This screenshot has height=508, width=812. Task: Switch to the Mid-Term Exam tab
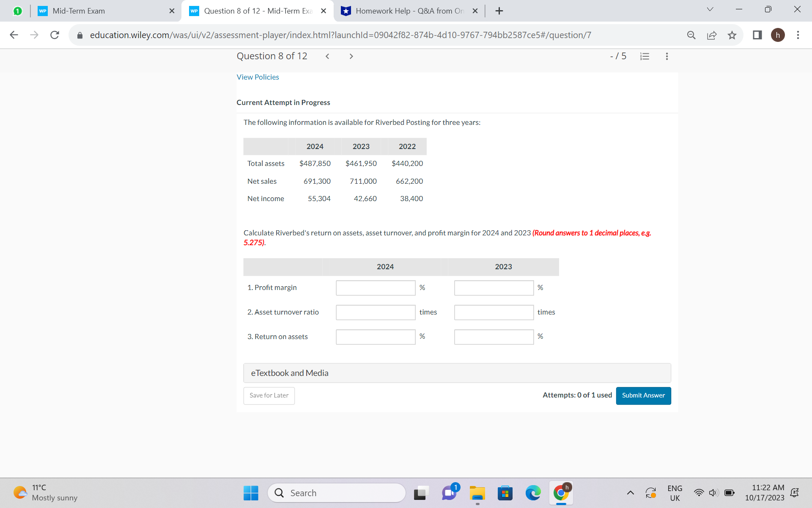[x=101, y=11]
